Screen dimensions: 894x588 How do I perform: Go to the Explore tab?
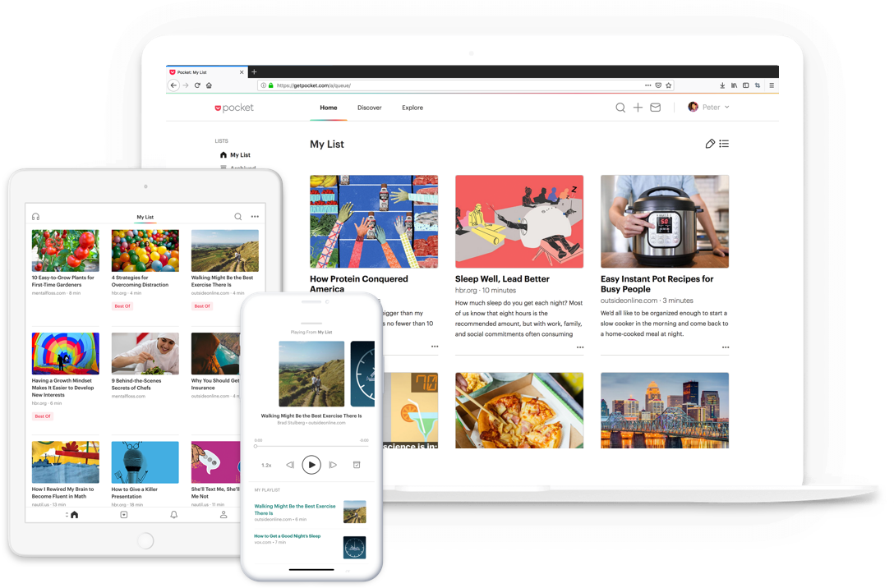(412, 108)
